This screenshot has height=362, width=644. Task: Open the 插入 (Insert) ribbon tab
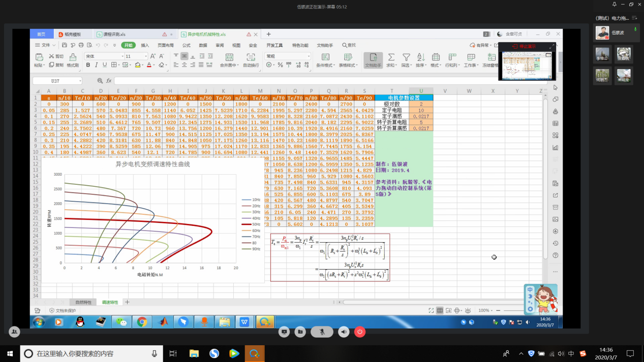(x=145, y=45)
